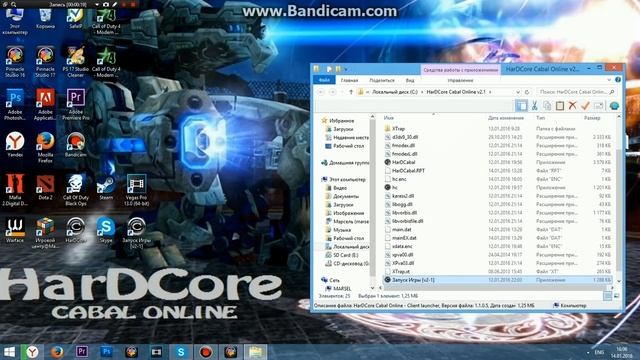Open Explorer help question mark icon
Image resolution: width=640 pixels, height=360 pixels.
coord(618,80)
